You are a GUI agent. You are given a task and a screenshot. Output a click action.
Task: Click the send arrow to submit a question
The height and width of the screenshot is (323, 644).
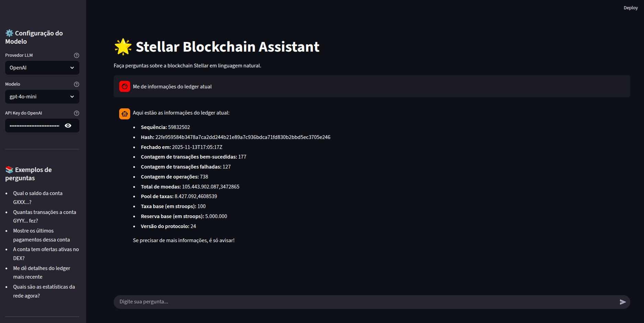coord(622,302)
